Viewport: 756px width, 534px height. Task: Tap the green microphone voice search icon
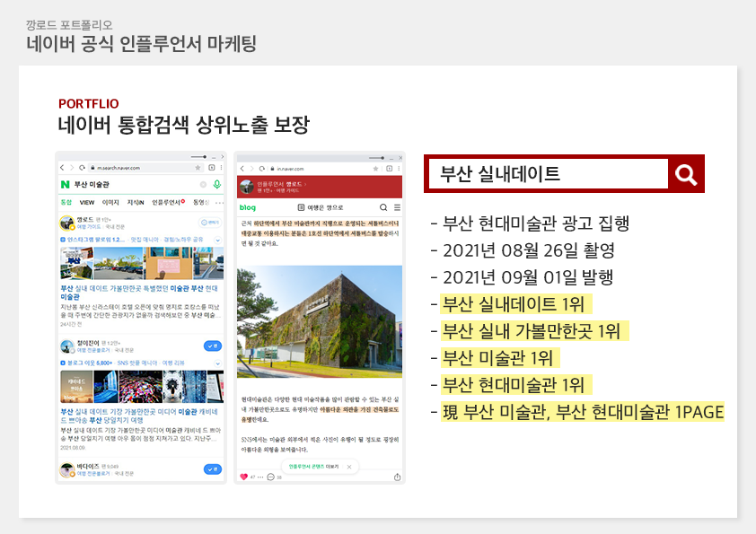pyautogui.click(x=216, y=184)
